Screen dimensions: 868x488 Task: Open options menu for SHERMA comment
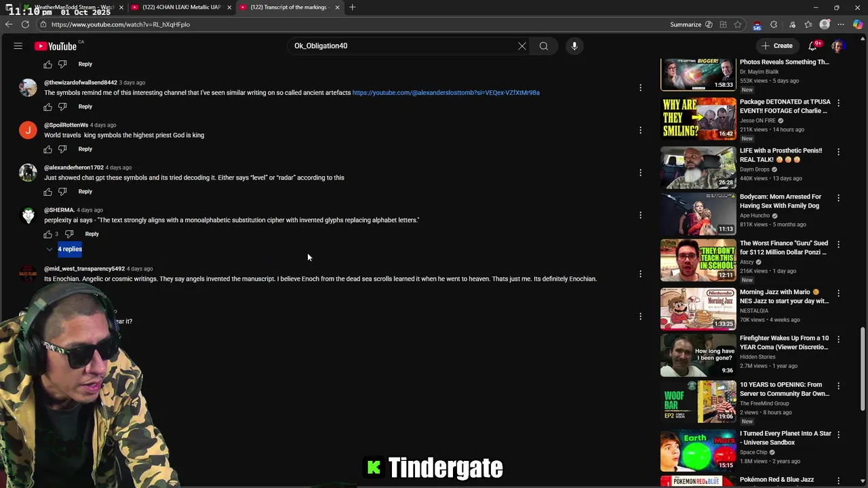click(x=640, y=216)
